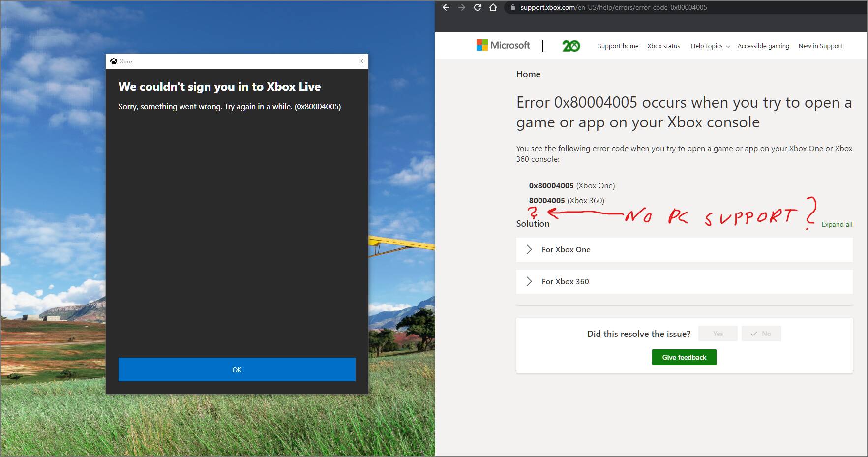Image resolution: width=868 pixels, height=457 pixels.
Task: Open the Xbox 20th anniversary logo
Action: pos(571,46)
